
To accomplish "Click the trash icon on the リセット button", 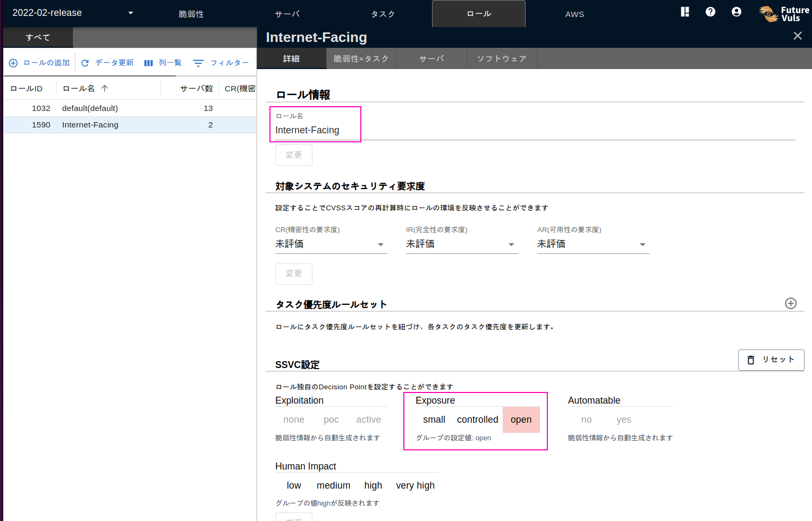I will click(750, 360).
